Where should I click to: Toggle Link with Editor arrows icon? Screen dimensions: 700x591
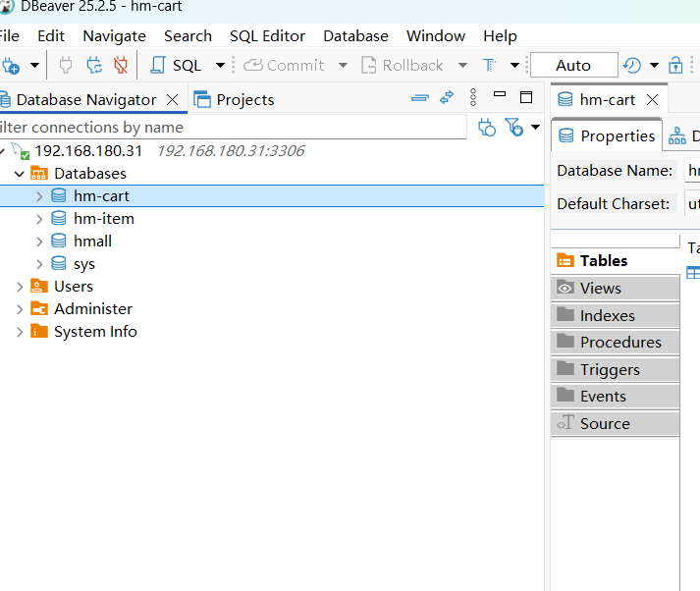point(447,97)
